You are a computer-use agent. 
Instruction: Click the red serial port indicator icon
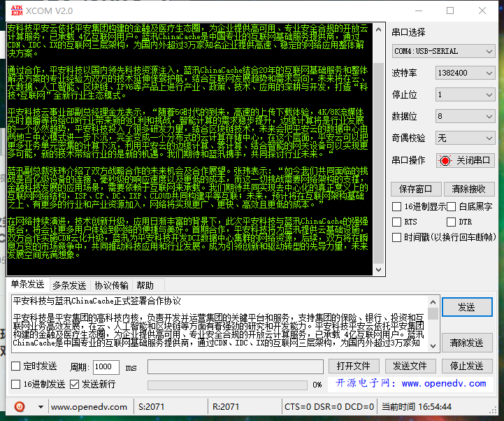445,160
